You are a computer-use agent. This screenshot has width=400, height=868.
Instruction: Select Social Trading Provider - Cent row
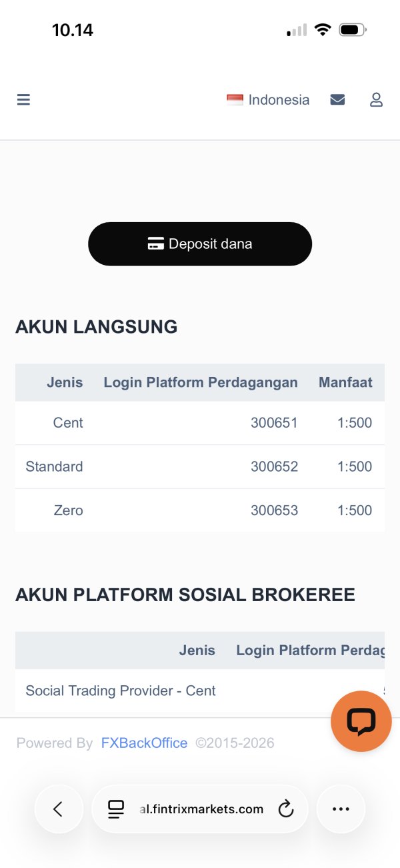coord(121,691)
